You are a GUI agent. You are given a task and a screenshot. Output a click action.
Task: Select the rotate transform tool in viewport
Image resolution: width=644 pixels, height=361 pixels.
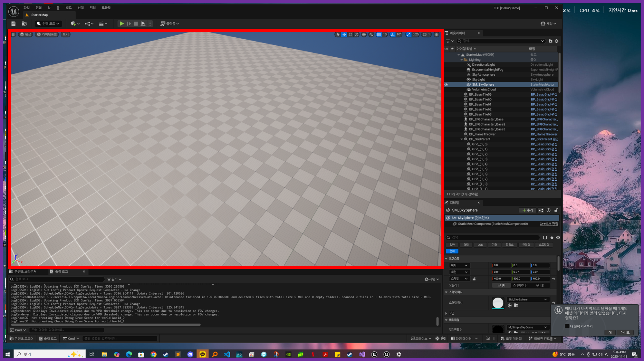click(350, 34)
